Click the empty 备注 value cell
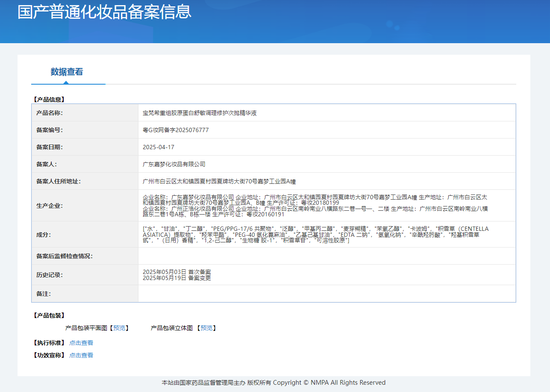Screen dimensions: 550x392 click(327, 294)
